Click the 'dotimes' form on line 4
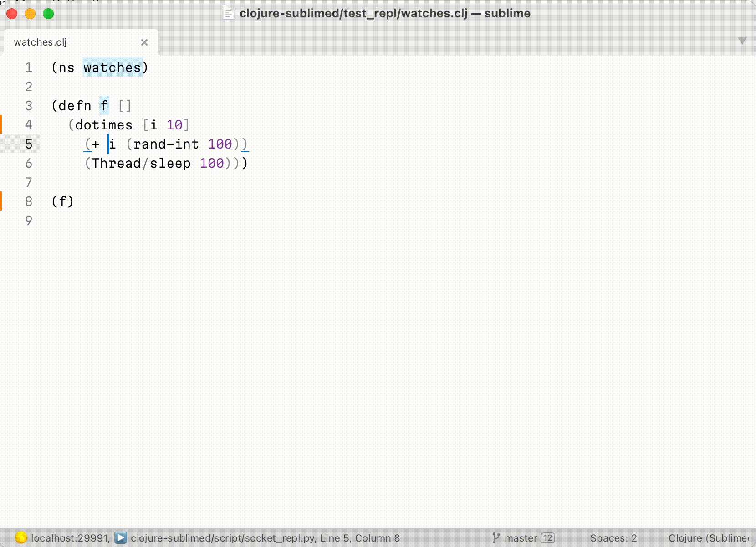The image size is (756, 547). (104, 125)
